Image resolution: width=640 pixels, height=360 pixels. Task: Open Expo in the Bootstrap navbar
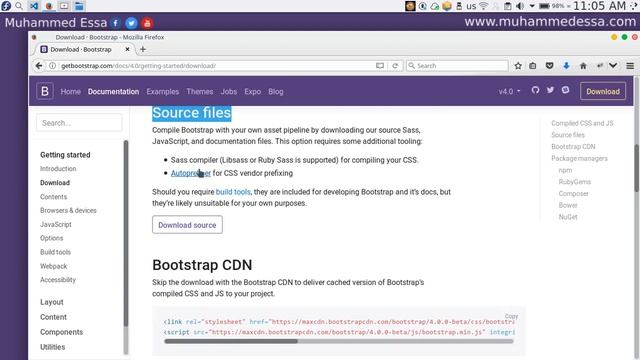[253, 91]
